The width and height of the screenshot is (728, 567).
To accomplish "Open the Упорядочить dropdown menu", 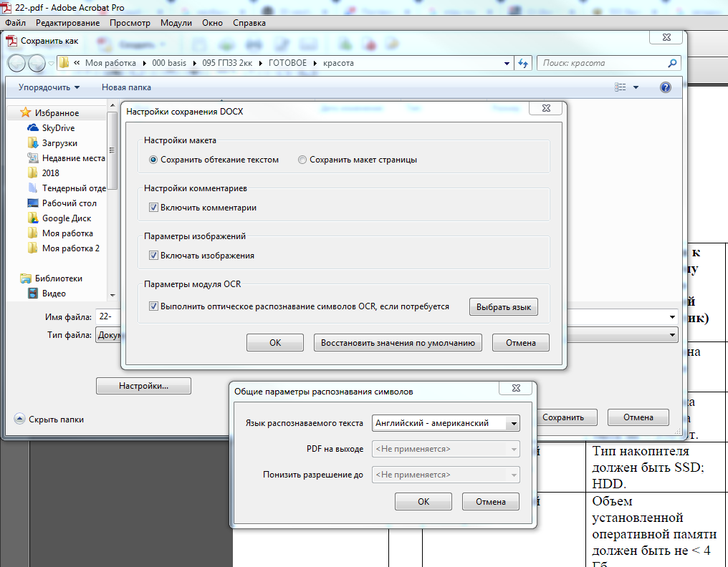I will 49,87.
